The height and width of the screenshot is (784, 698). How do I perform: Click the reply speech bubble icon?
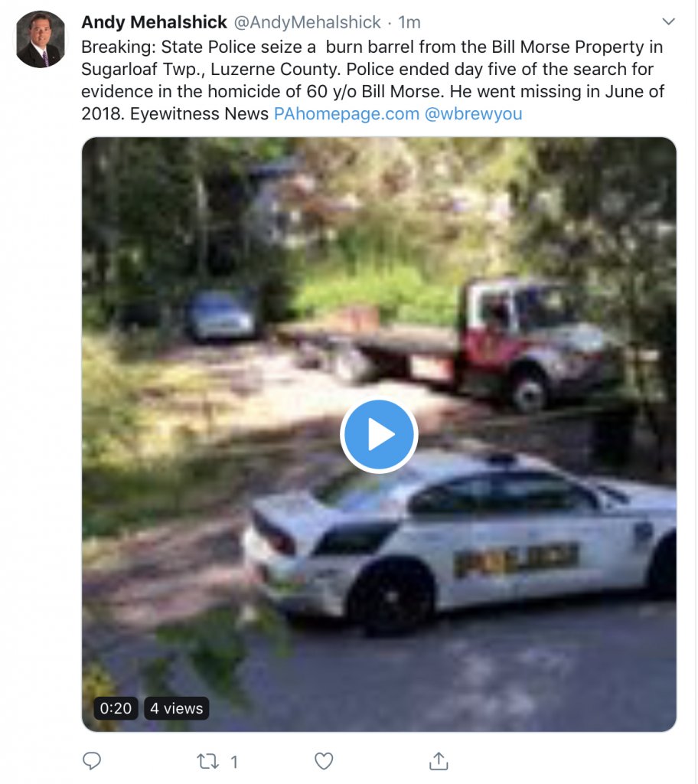[92, 760]
